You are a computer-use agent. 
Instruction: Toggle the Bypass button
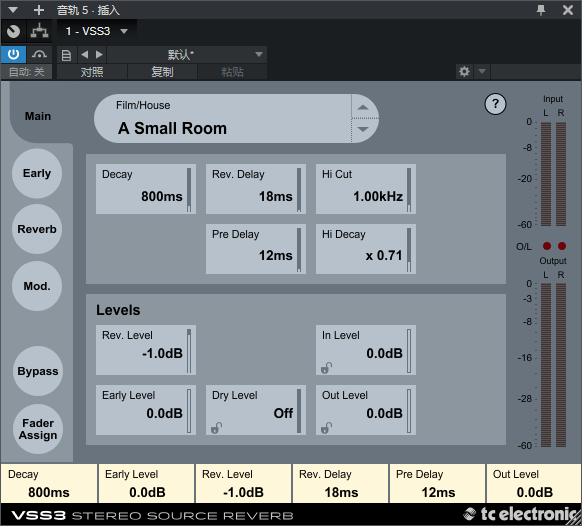38,371
